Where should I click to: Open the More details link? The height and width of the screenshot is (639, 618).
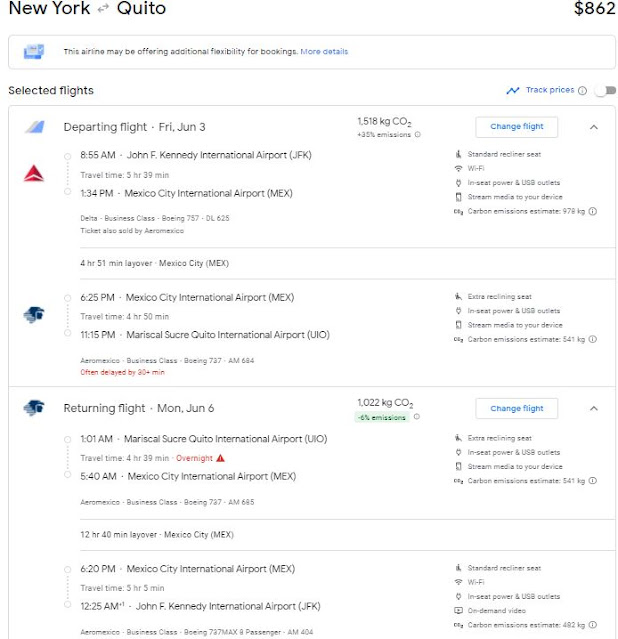point(324,51)
